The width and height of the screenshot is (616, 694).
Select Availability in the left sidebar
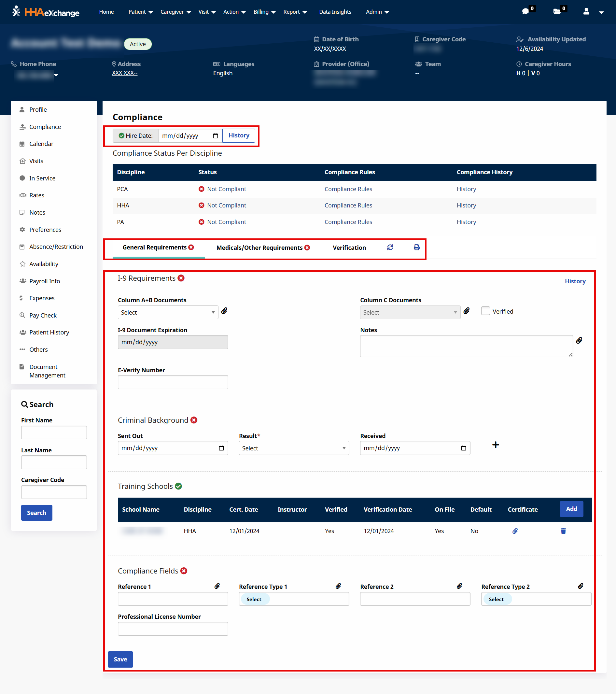click(x=43, y=264)
